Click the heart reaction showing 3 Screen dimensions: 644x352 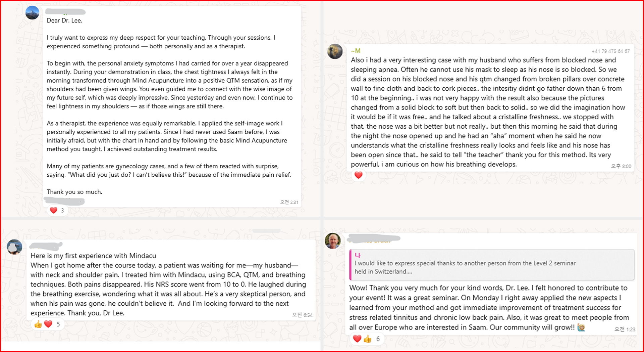[x=57, y=211]
